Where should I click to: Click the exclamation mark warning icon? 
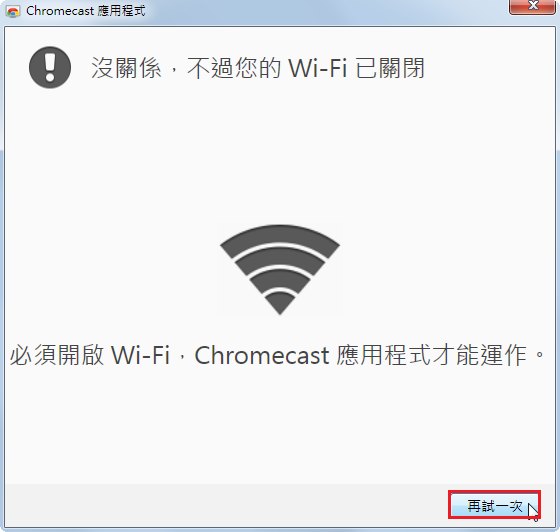pos(50,67)
